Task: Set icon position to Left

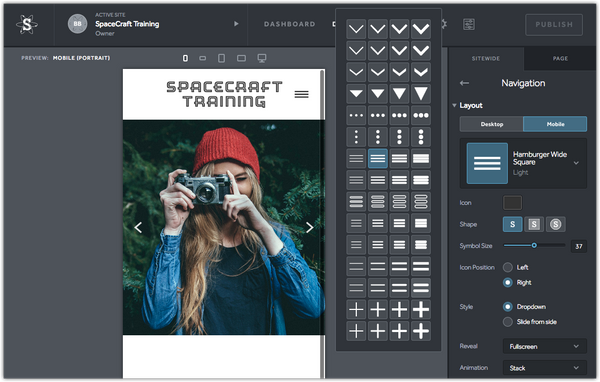Action: pyautogui.click(x=508, y=267)
